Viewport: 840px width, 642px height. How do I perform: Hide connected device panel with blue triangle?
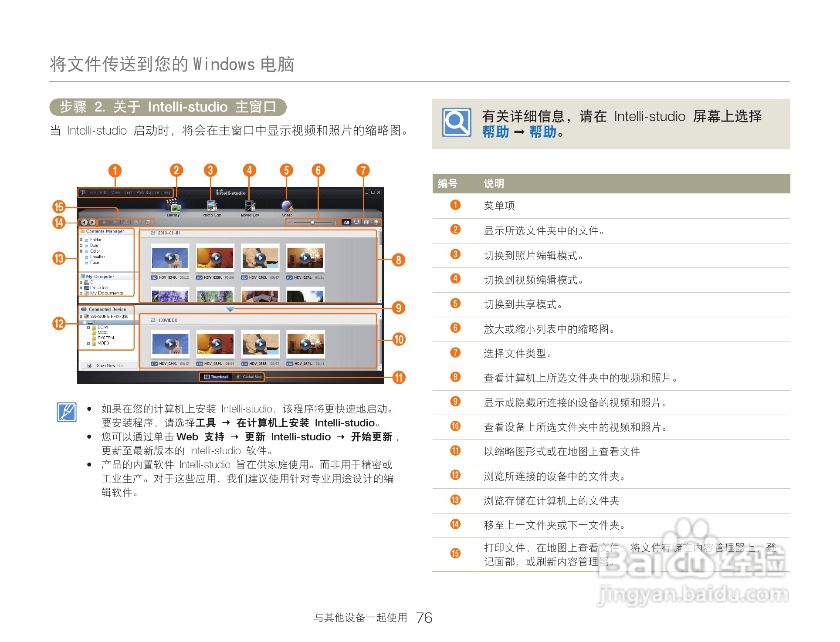[x=230, y=309]
